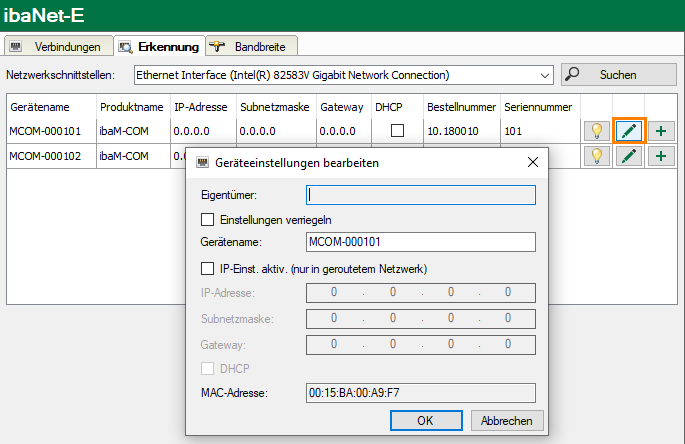This screenshot has height=444, width=685.
Task: Click the pencil edit icon for MCOM-000101
Action: 629,130
